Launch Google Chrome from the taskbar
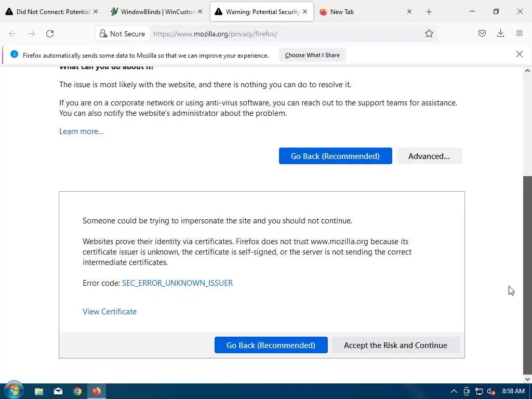 point(77,391)
